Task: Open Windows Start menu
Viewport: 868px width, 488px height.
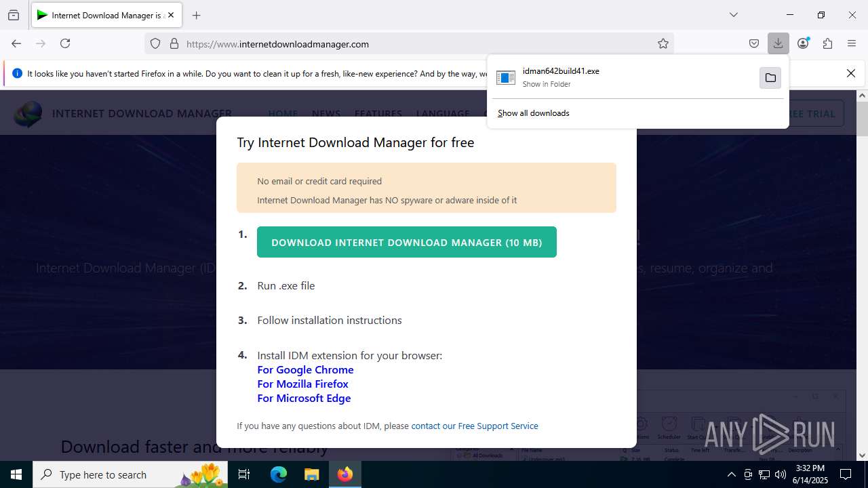Action: click(16, 474)
